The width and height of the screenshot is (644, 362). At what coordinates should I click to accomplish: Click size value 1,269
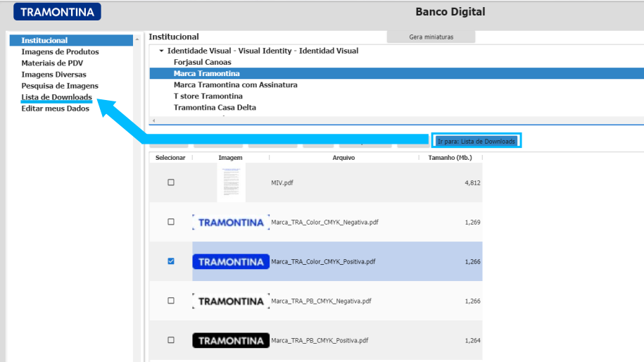pyautogui.click(x=473, y=223)
